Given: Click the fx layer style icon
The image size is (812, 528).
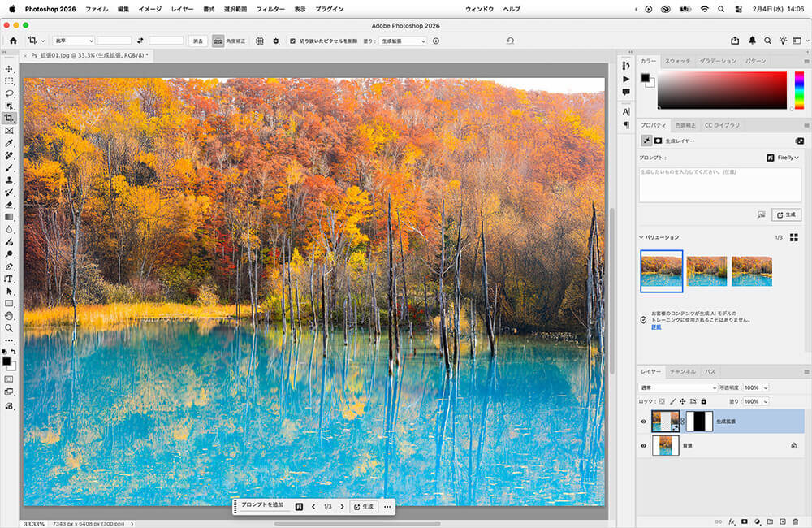Looking at the screenshot, I should tap(732, 522).
